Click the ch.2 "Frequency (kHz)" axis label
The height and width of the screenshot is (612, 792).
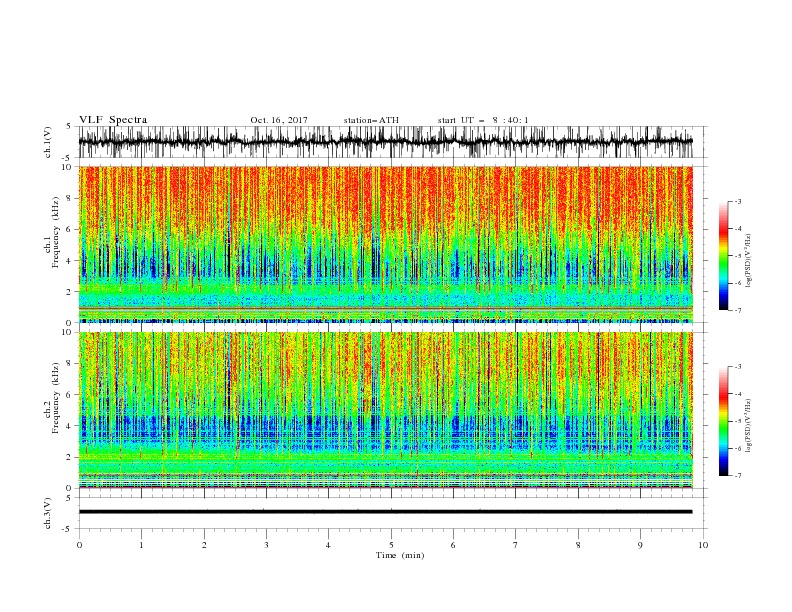point(56,398)
